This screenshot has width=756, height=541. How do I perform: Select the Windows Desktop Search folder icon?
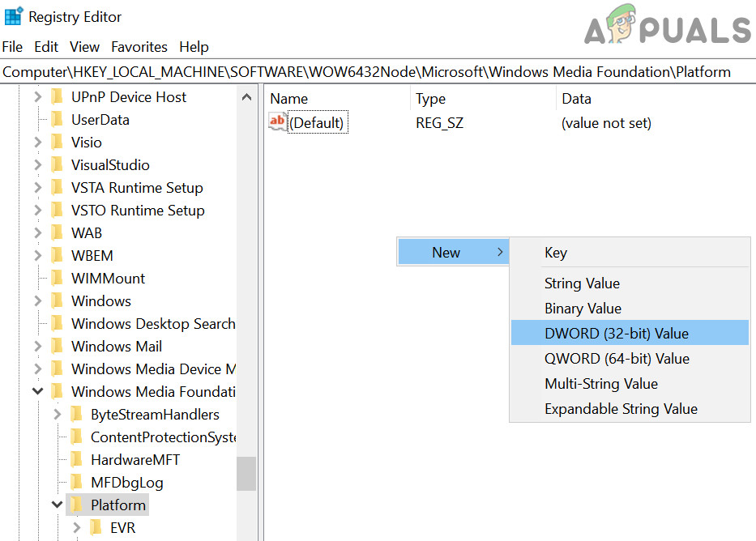[57, 323]
